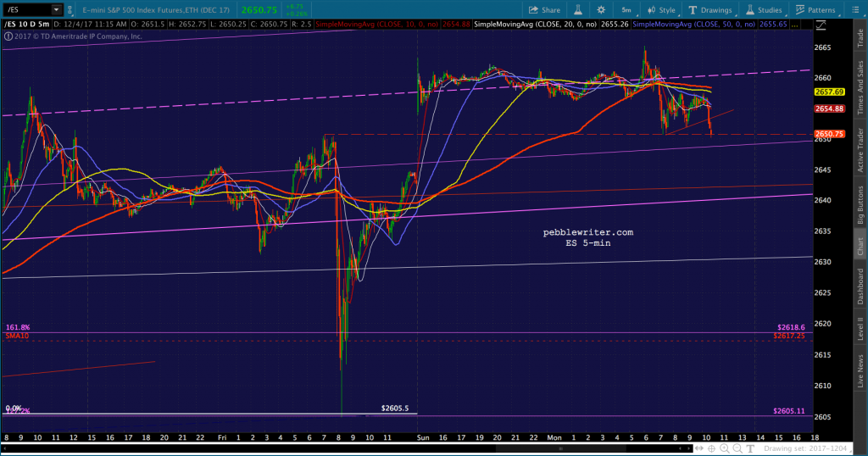The height and width of the screenshot is (456, 868).
Task: Open the flask icon next to Share
Action: coord(578,10)
